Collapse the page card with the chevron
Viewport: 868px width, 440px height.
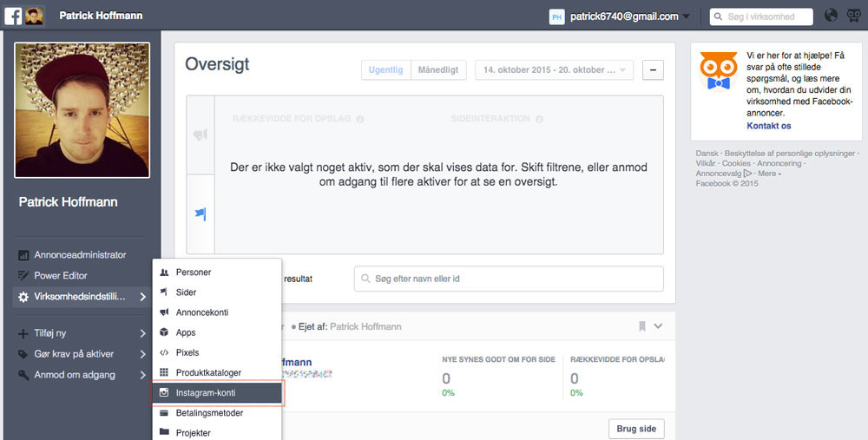tap(658, 326)
